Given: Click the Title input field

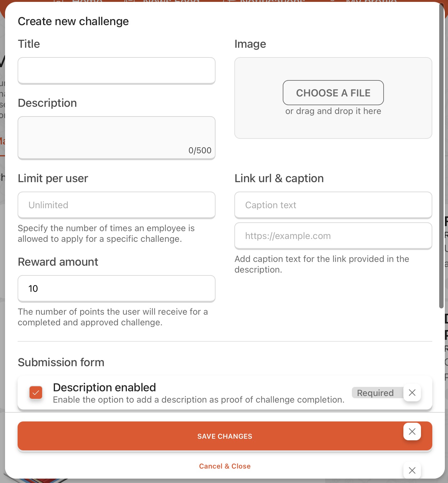Looking at the screenshot, I should pos(117,71).
